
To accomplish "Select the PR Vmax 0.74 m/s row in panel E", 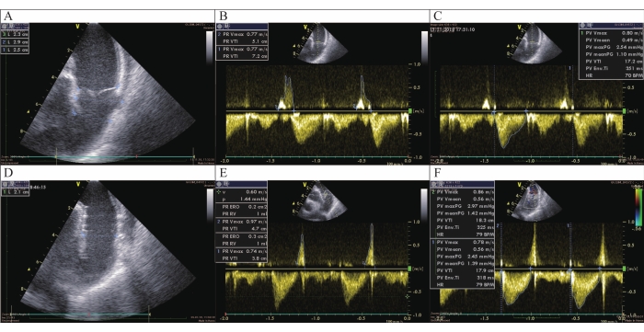I will point(242,251).
